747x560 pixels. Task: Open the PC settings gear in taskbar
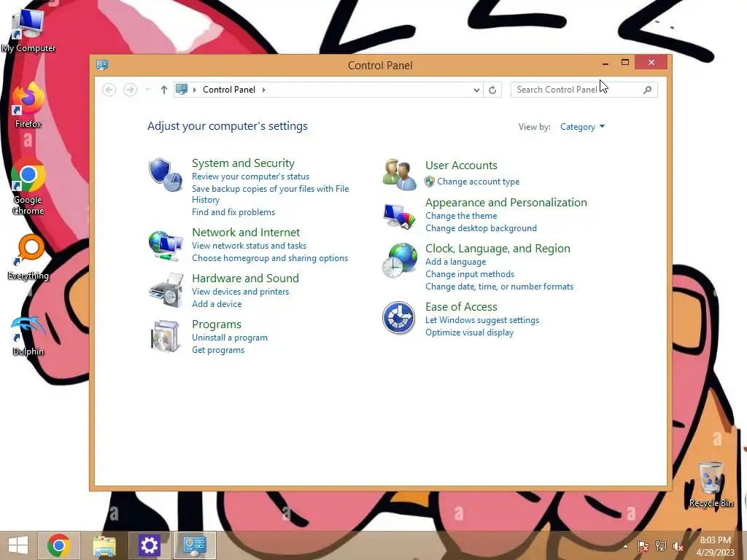click(x=149, y=545)
